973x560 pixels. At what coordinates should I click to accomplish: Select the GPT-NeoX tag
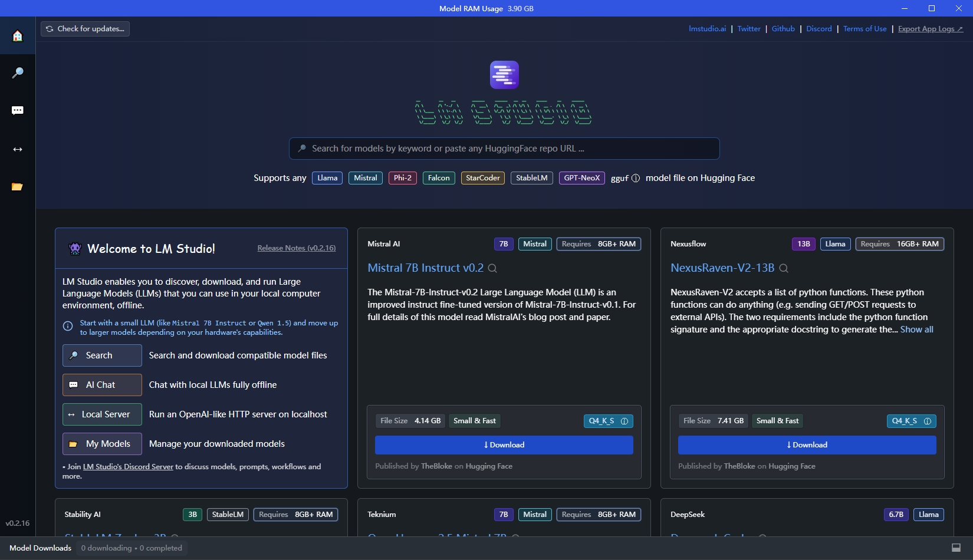(x=582, y=178)
